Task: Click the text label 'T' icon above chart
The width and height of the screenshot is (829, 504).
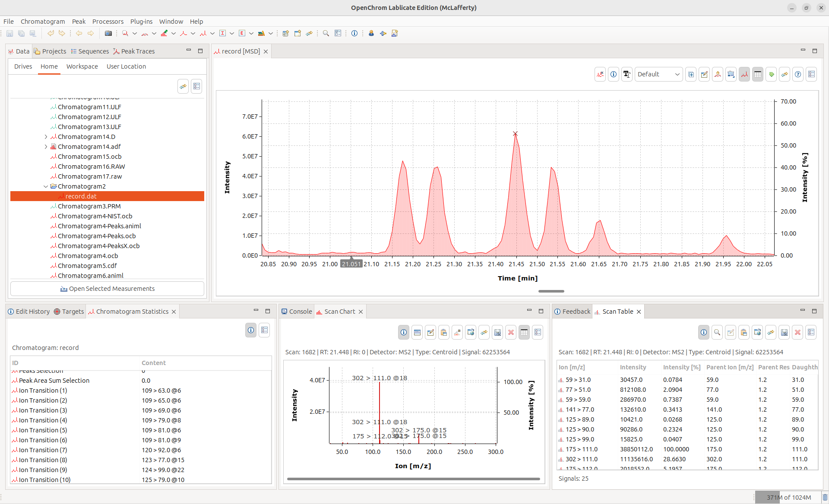Action: pos(627,74)
